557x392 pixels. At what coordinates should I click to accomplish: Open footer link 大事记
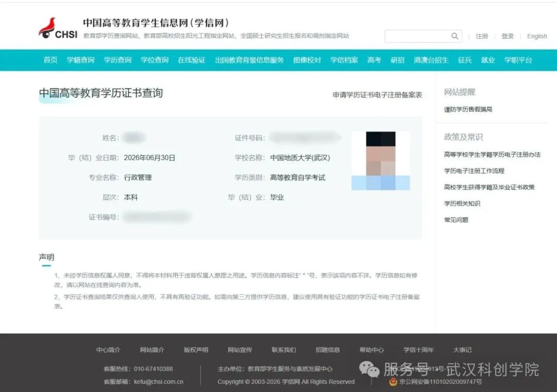(x=462, y=350)
